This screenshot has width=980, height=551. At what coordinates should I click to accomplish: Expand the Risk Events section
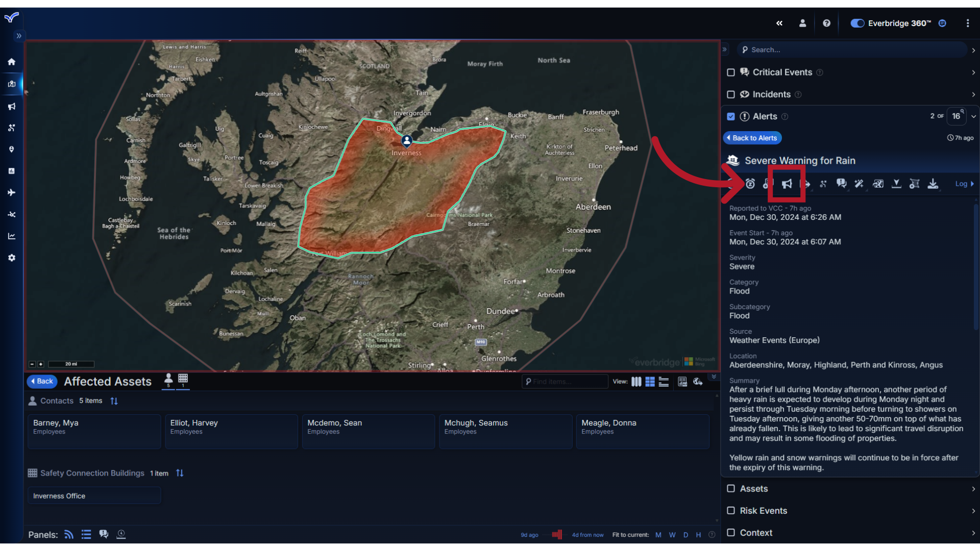pos(973,511)
